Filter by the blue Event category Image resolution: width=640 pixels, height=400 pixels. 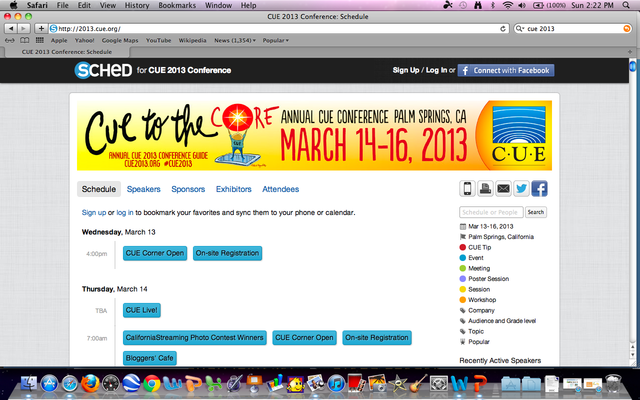click(471, 258)
